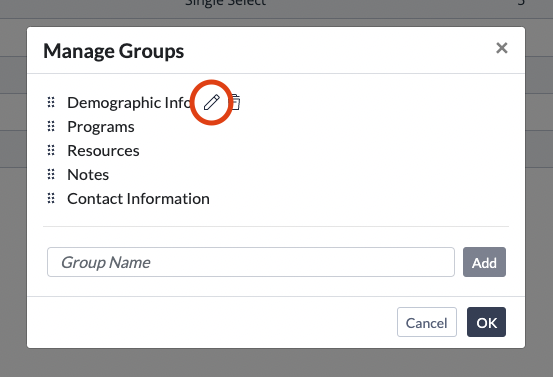Screen dimensions: 553x377
Task: Edit the Demographic Info group name
Action: pos(212,102)
